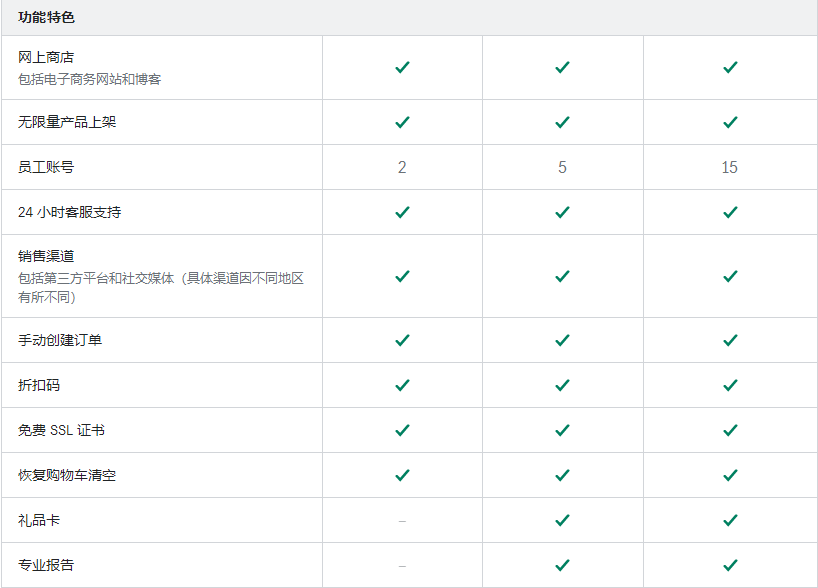Click the 礼品卡 checkmark in the last column
Viewport: 818px width, 588px height.
pyautogui.click(x=729, y=520)
